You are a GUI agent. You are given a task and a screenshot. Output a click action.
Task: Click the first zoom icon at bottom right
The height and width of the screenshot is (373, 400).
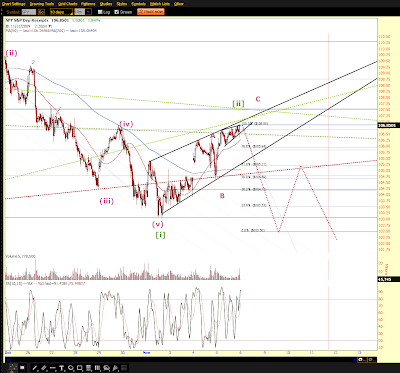coord(361,360)
